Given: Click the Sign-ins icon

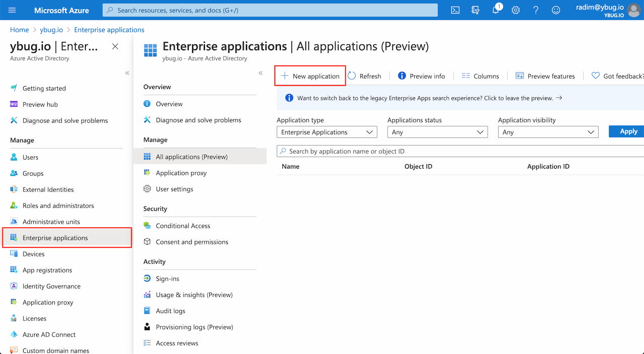Looking at the screenshot, I should tap(147, 278).
